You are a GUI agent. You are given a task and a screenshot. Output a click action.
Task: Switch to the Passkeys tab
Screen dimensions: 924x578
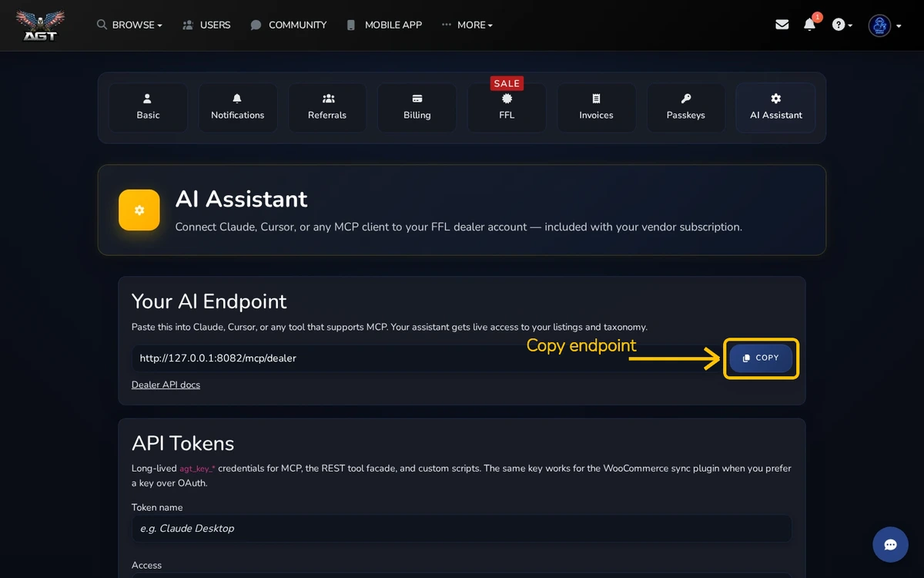click(685, 107)
